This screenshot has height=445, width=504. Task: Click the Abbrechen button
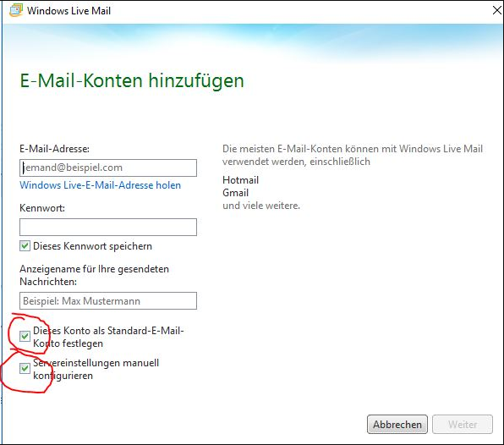[397, 425]
